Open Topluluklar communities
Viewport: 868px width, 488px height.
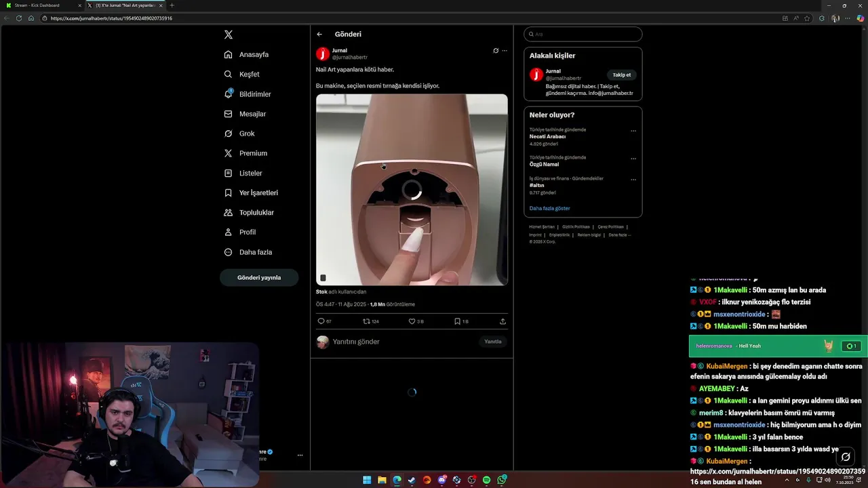(250, 212)
